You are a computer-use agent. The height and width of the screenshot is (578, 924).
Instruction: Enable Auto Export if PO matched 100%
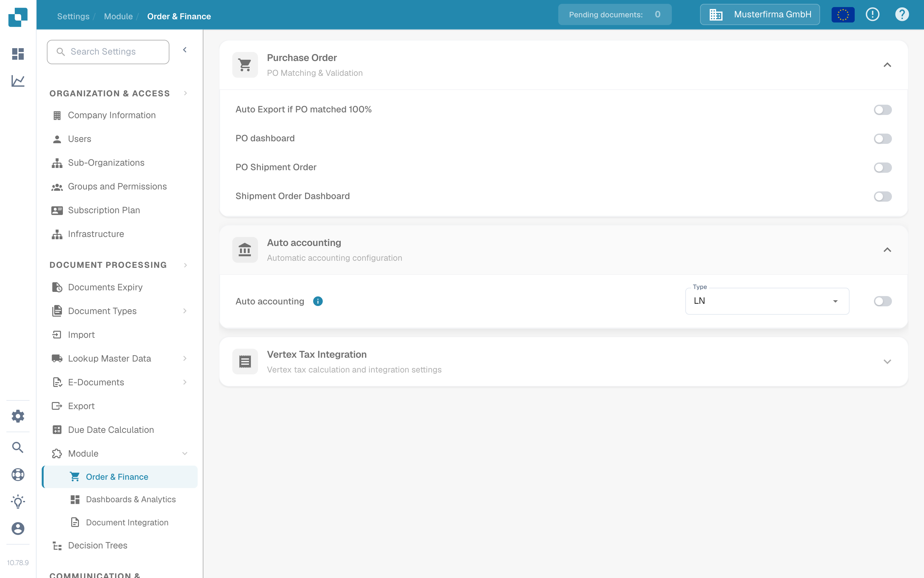click(x=883, y=110)
